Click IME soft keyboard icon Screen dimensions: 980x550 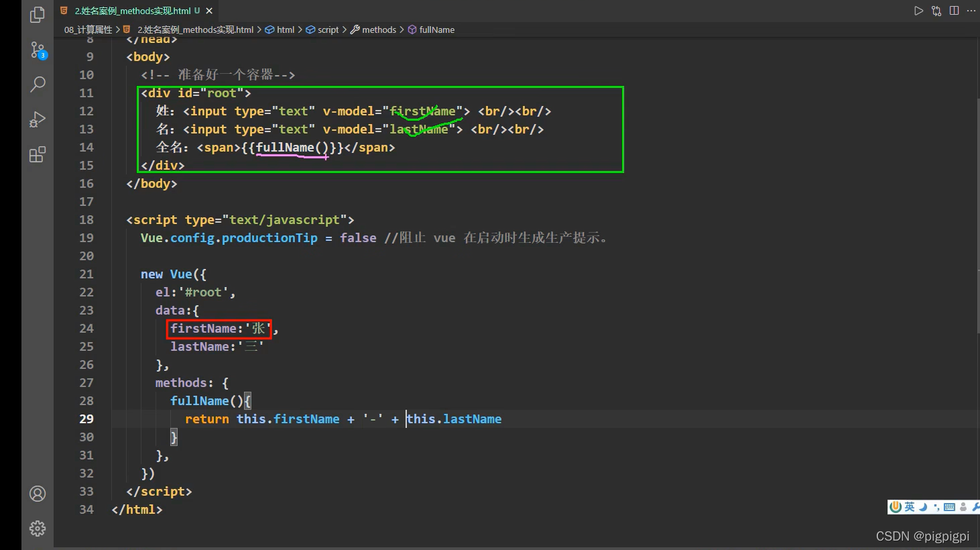click(x=949, y=507)
